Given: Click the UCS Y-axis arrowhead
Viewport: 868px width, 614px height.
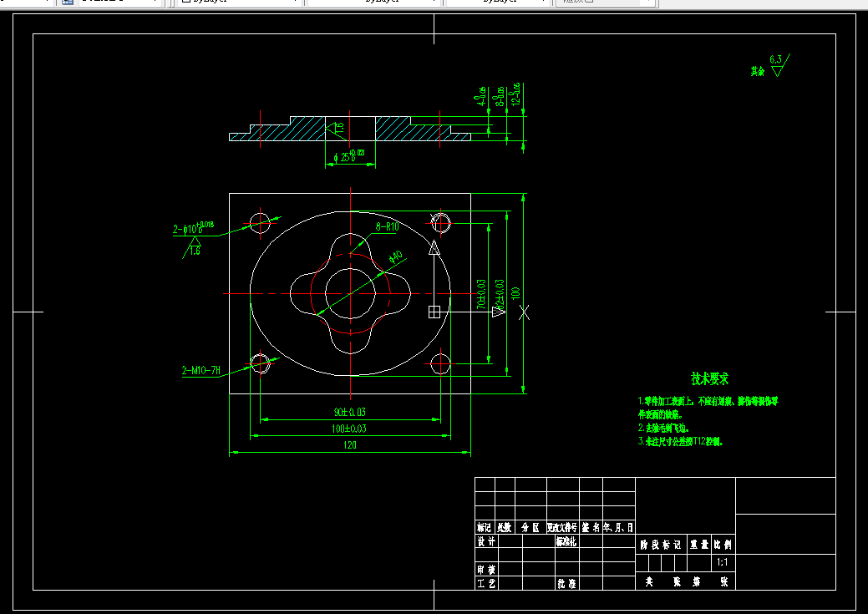Looking at the screenshot, I should pyautogui.click(x=434, y=247).
